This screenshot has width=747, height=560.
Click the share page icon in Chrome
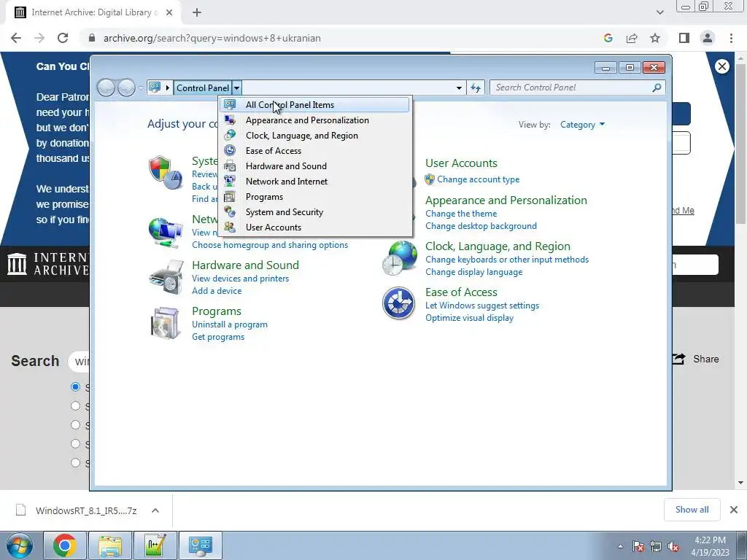(x=632, y=38)
